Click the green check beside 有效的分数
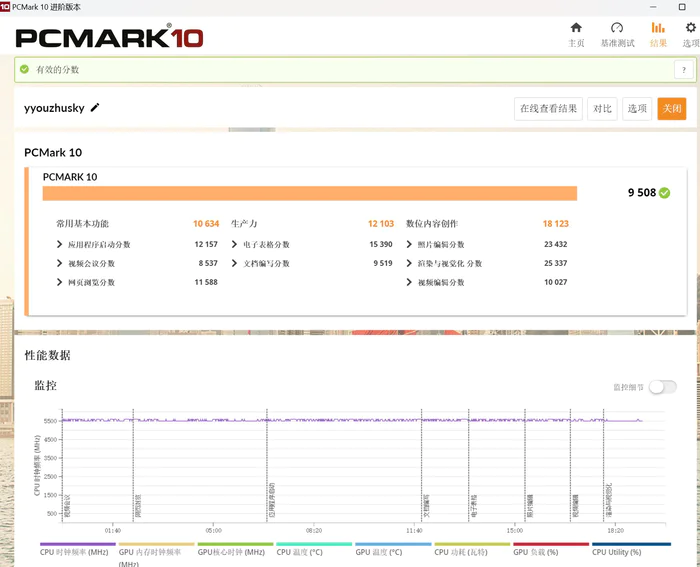The width and height of the screenshot is (700, 567). pyautogui.click(x=25, y=69)
